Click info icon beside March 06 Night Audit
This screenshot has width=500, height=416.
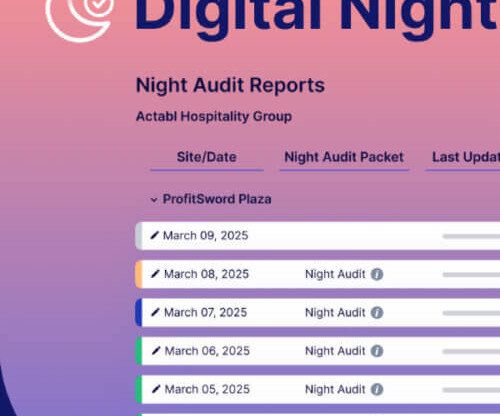[377, 351]
